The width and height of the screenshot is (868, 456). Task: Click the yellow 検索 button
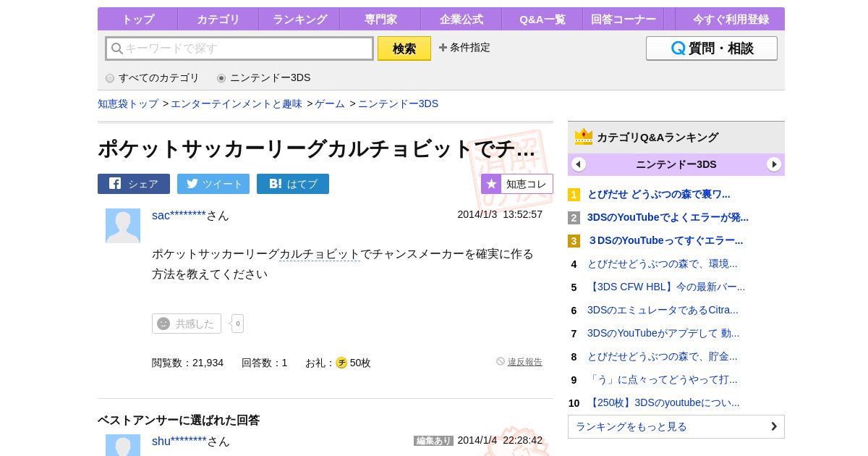(404, 48)
